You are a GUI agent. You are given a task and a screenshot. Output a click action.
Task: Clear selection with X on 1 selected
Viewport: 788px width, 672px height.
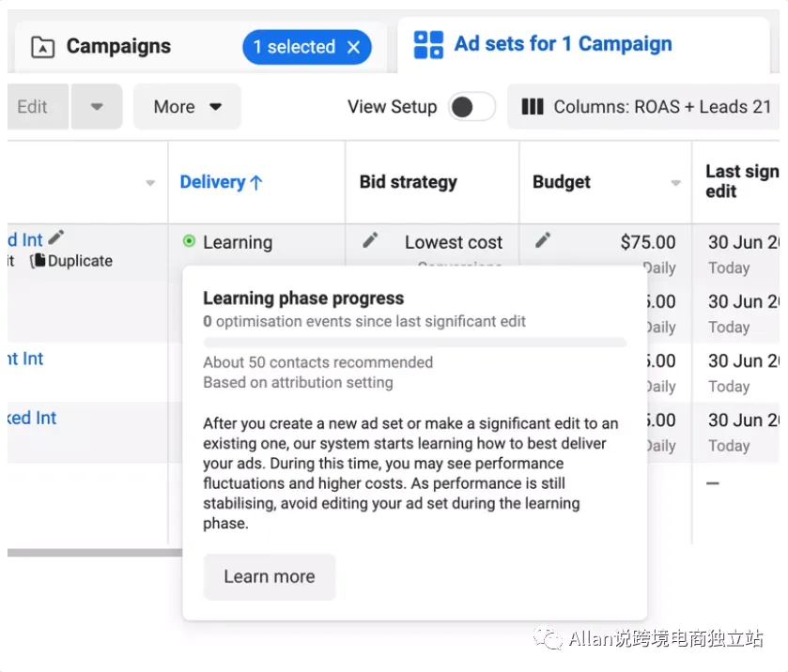[354, 47]
